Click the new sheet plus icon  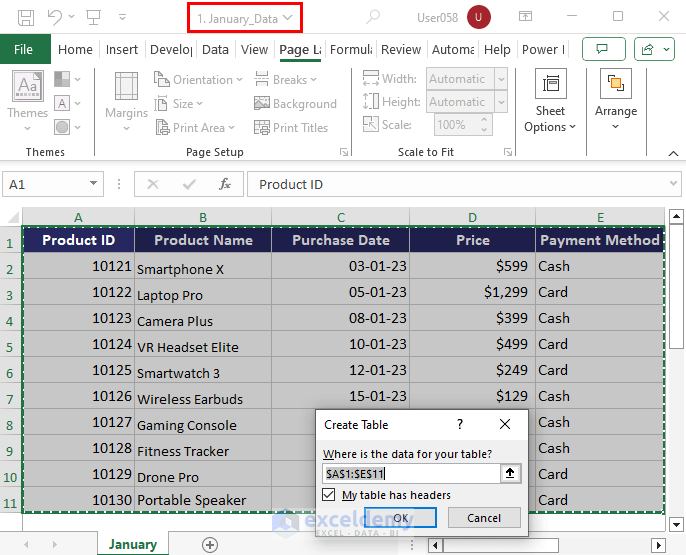click(209, 545)
